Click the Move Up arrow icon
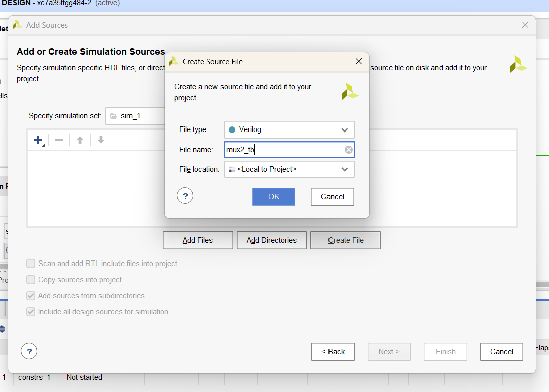 [x=80, y=140]
